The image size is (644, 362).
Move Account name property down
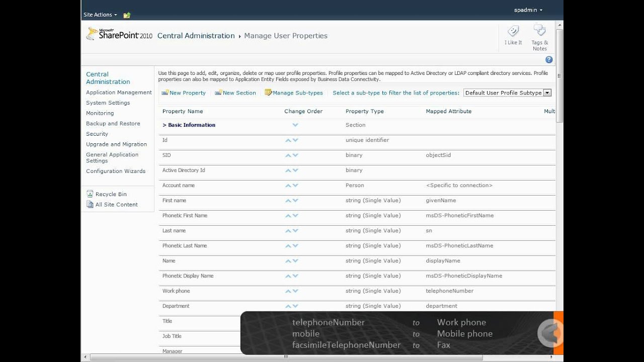[x=295, y=186]
